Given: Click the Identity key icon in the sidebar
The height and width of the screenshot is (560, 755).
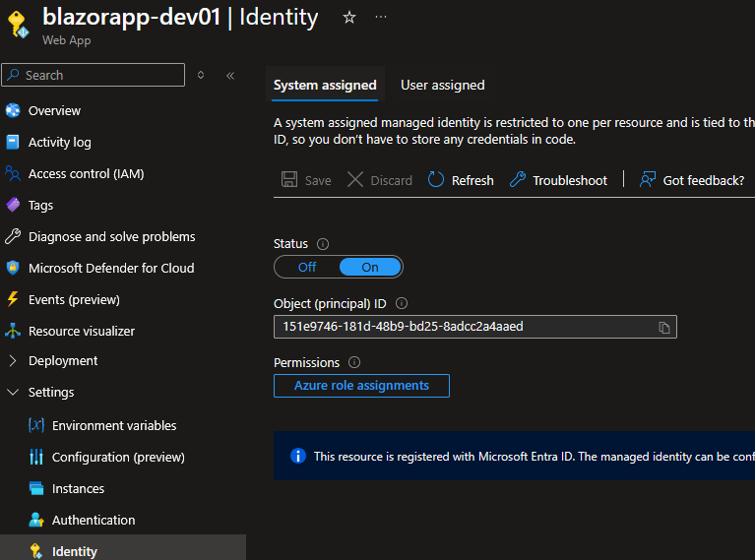Looking at the screenshot, I should click(36, 551).
